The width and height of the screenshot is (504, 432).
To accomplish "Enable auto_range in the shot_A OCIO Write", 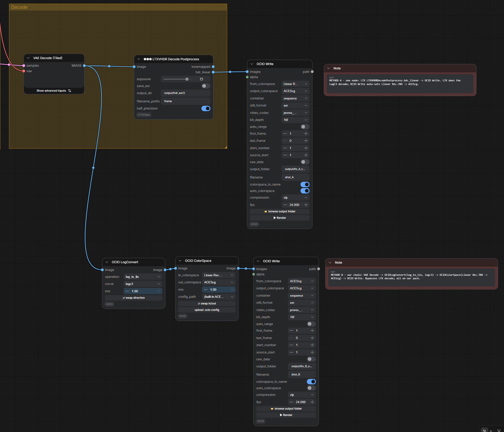I will point(305,127).
